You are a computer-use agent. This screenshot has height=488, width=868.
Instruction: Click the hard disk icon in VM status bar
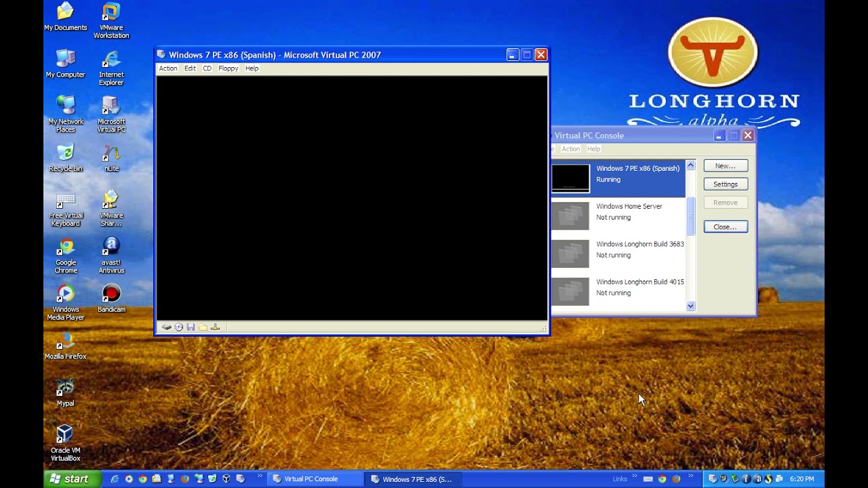pyautogui.click(x=166, y=327)
